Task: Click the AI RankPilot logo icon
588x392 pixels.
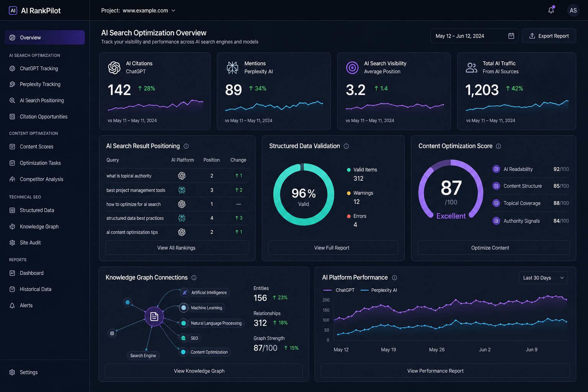Action: coord(13,10)
